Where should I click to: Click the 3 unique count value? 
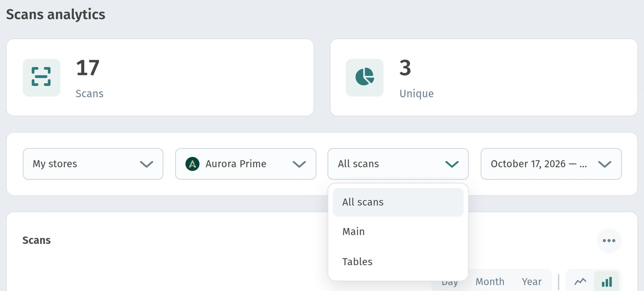(405, 68)
